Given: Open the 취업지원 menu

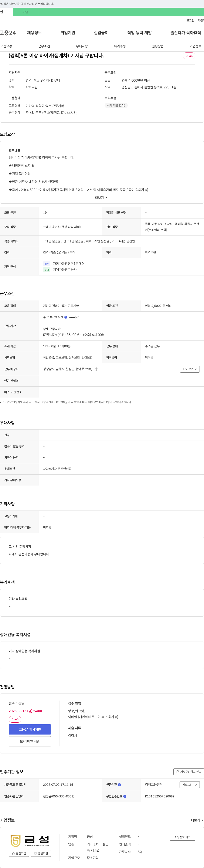Looking at the screenshot, I should click(x=68, y=33).
